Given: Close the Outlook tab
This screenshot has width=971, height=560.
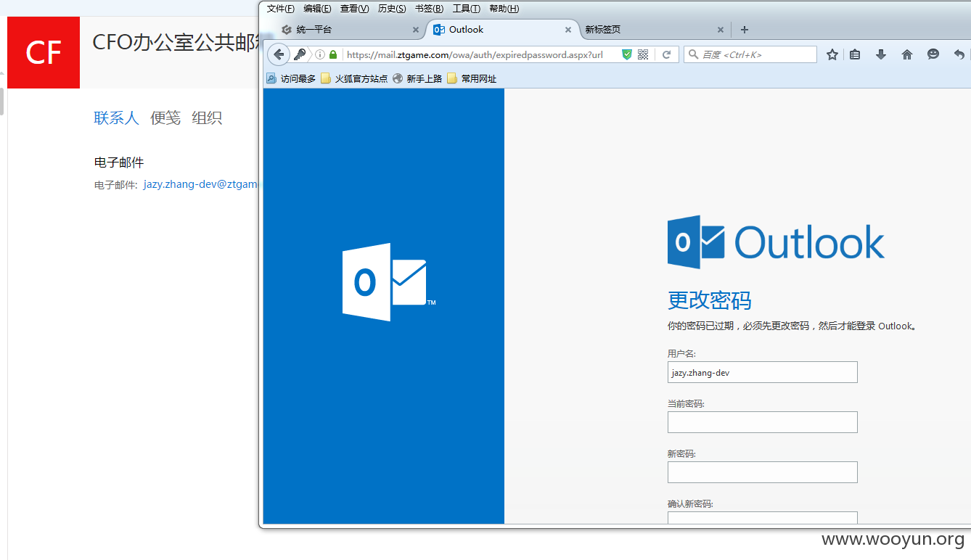Looking at the screenshot, I should coord(568,30).
